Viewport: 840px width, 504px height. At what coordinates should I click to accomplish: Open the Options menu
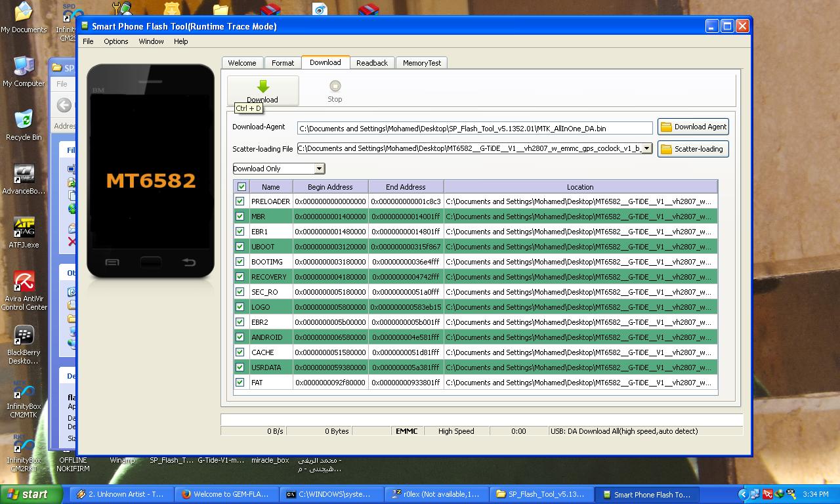tap(115, 41)
